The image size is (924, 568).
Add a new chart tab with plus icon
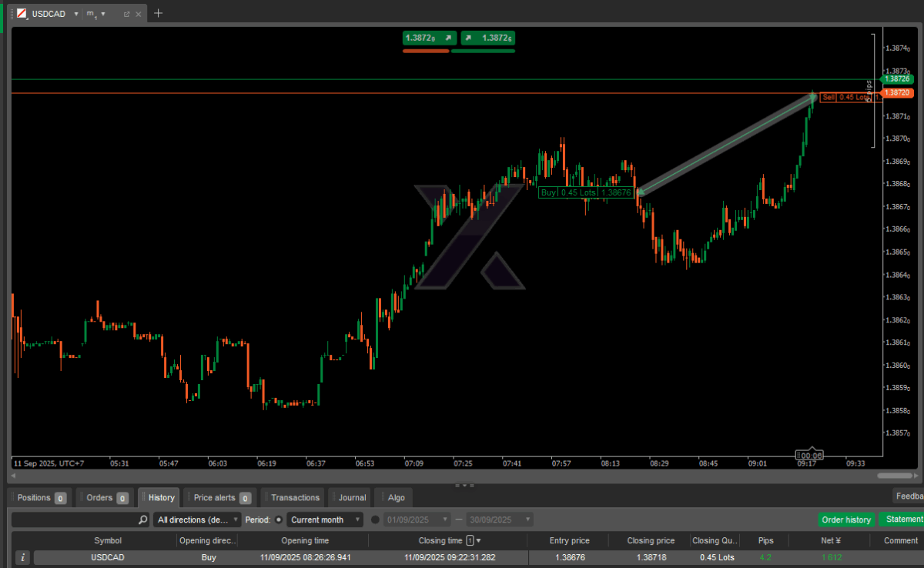tap(158, 13)
